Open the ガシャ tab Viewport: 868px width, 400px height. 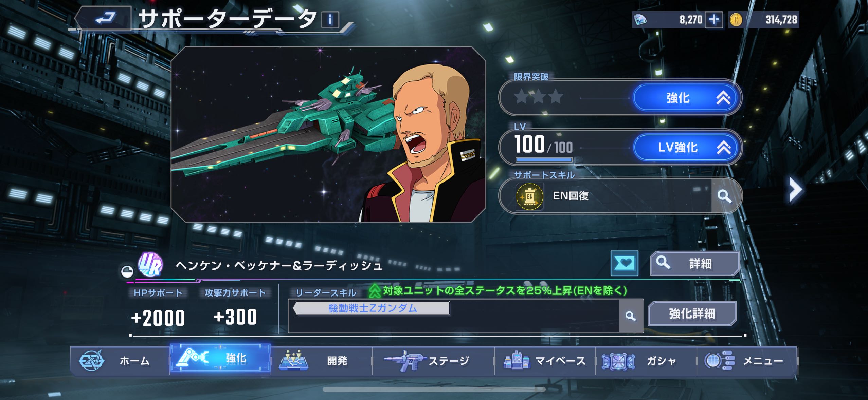tap(646, 360)
